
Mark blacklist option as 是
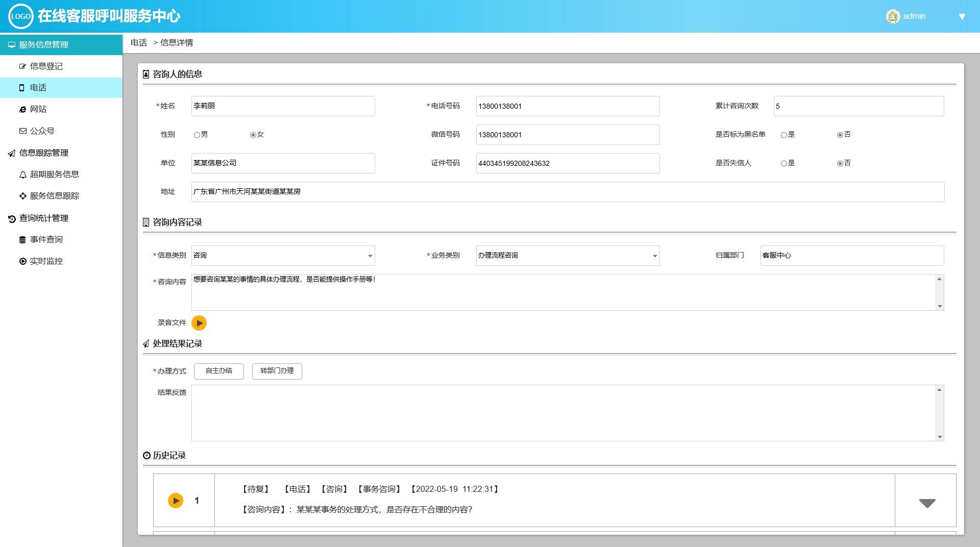point(784,135)
